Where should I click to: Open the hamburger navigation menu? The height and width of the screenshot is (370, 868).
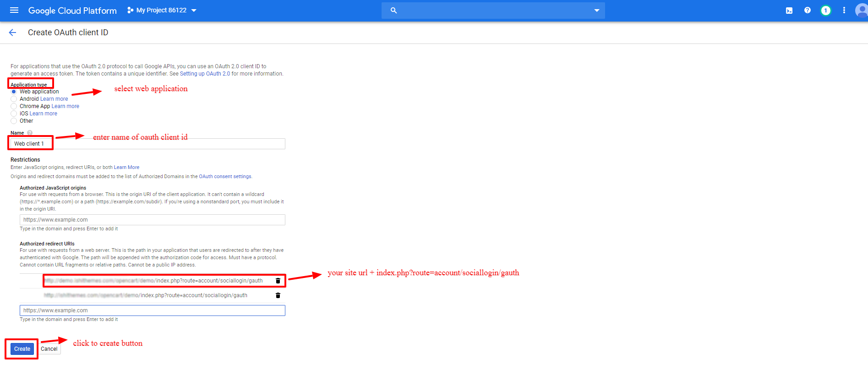point(14,10)
